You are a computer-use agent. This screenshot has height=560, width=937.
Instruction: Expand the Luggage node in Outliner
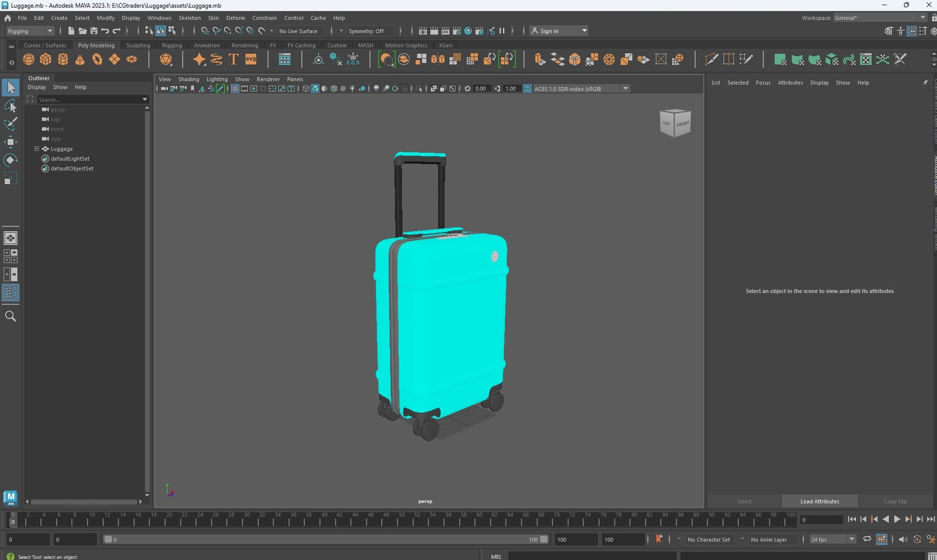37,149
